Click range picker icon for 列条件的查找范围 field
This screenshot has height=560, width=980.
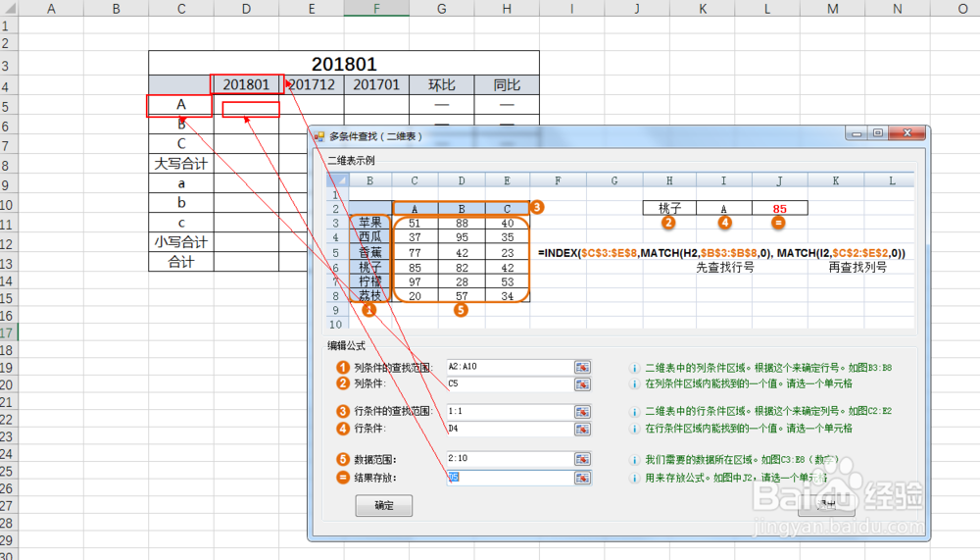coord(582,367)
